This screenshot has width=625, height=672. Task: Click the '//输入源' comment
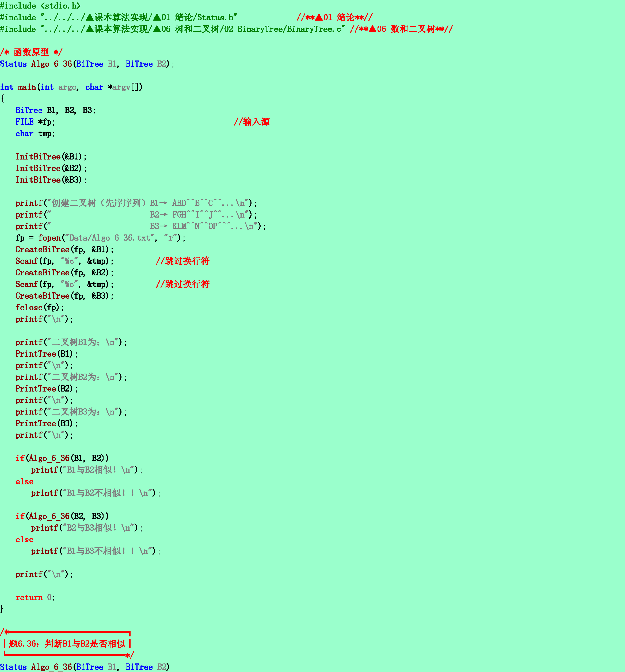pyautogui.click(x=251, y=122)
